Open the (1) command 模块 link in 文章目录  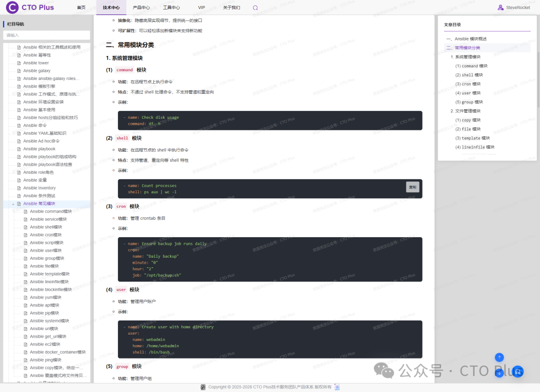coord(471,65)
